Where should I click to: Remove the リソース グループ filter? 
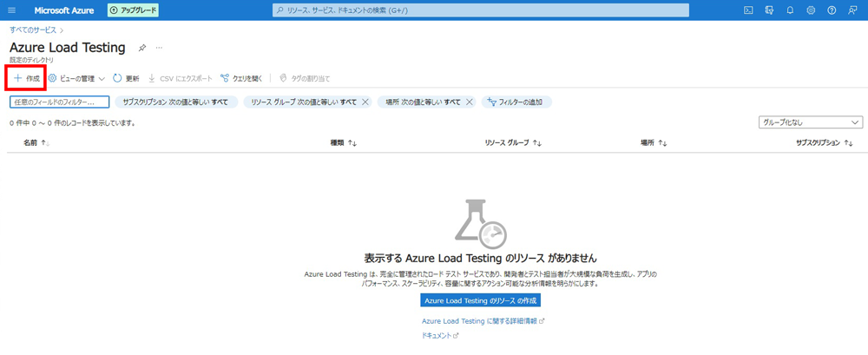pos(365,102)
